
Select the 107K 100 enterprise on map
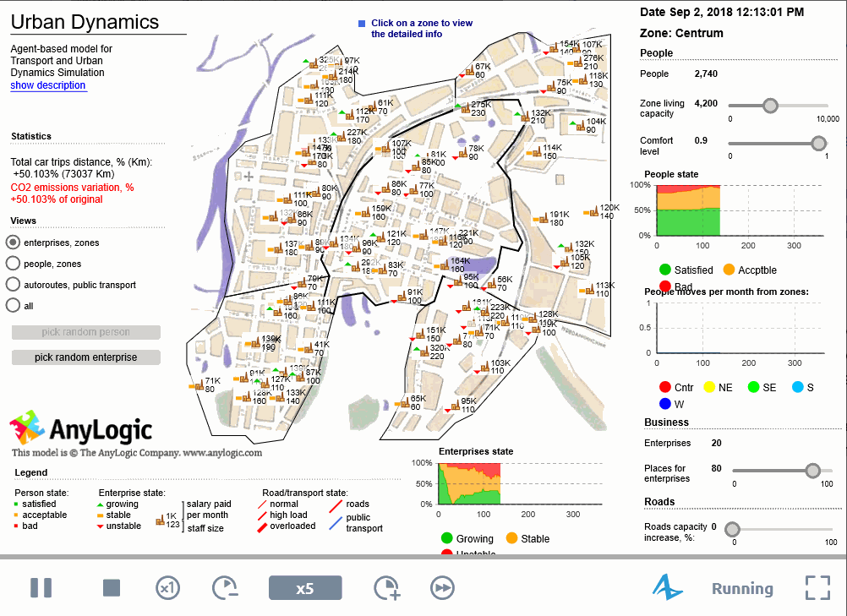click(386, 147)
